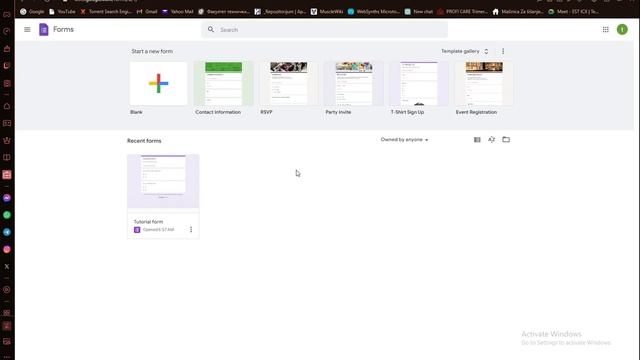
Task: Click the gamepad icon atop the sidebar
Action: [x=7, y=15]
